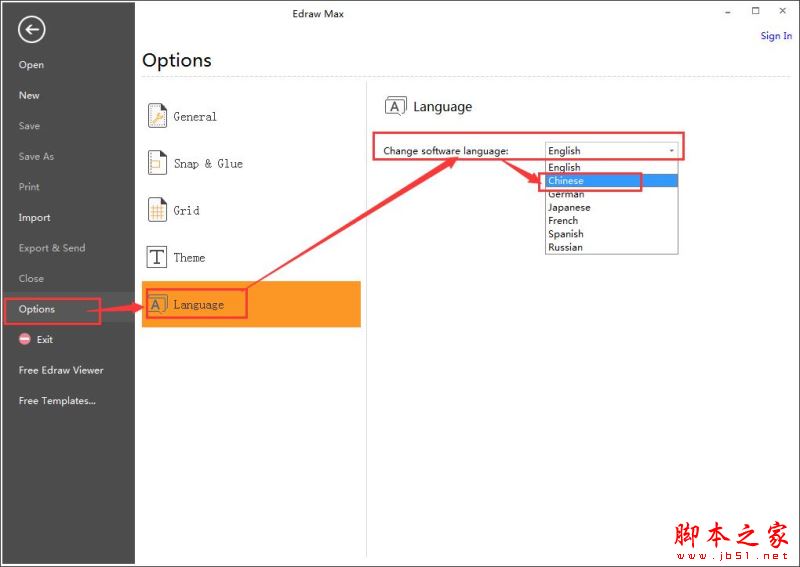Click the red Exit icon

point(24,339)
